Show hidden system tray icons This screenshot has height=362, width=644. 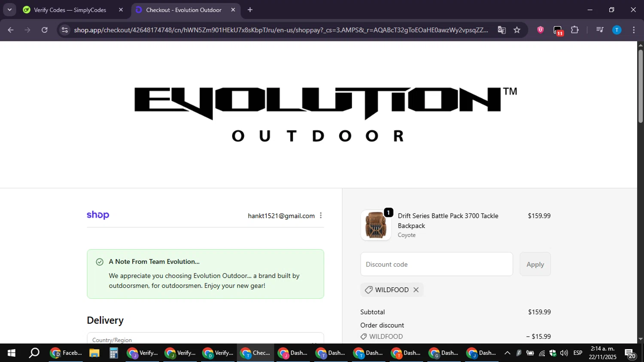click(507, 353)
